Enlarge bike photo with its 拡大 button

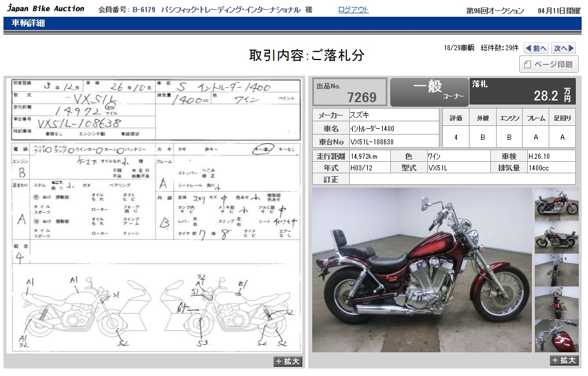[x=564, y=360]
